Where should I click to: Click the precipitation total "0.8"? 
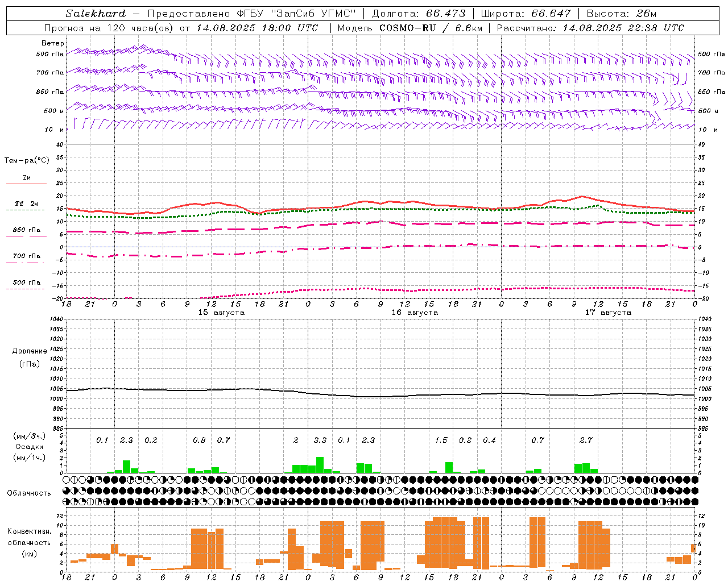pos(199,440)
